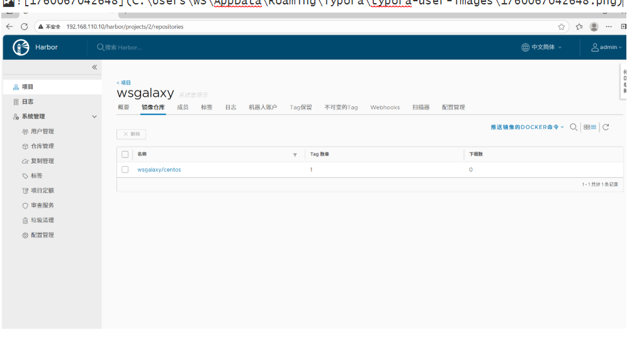The height and width of the screenshot is (342, 644).
Task: Open the Tag保留 tab
Action: pyautogui.click(x=301, y=108)
